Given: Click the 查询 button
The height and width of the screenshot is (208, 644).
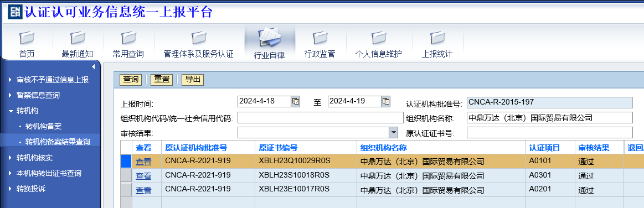Looking at the screenshot, I should point(131,80).
